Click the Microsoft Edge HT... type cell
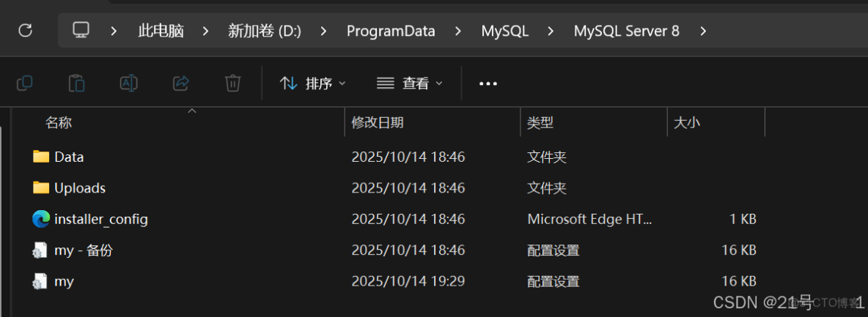 [590, 220]
